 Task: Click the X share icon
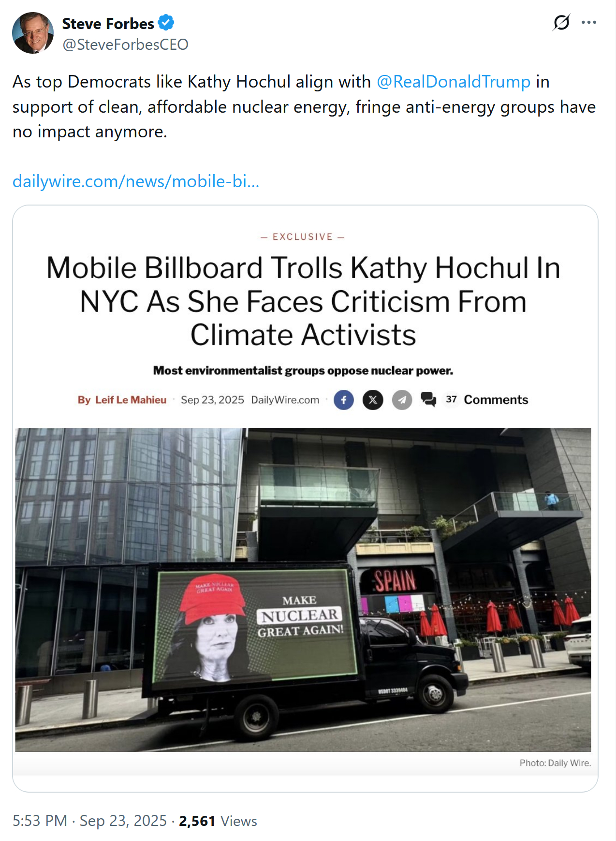(x=373, y=400)
